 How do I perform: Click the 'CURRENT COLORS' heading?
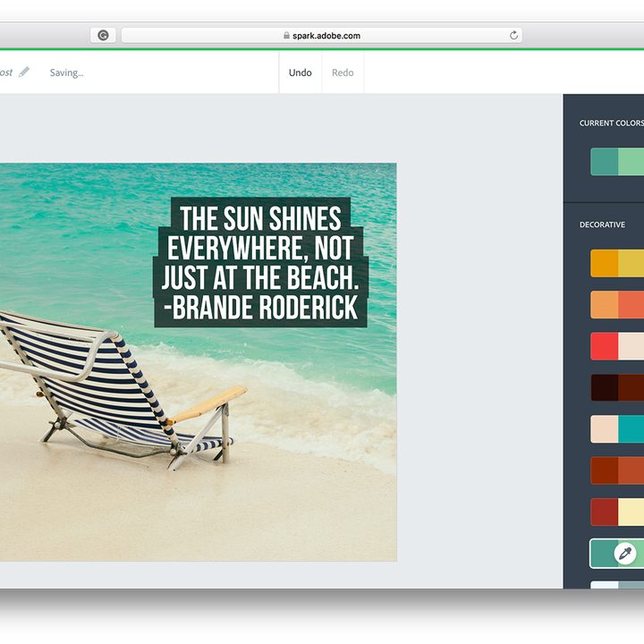(x=612, y=123)
